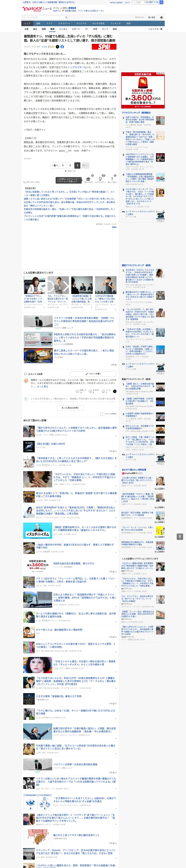Select the スポーツ category tab
This screenshot has width=186, height=868.
coord(76,29)
